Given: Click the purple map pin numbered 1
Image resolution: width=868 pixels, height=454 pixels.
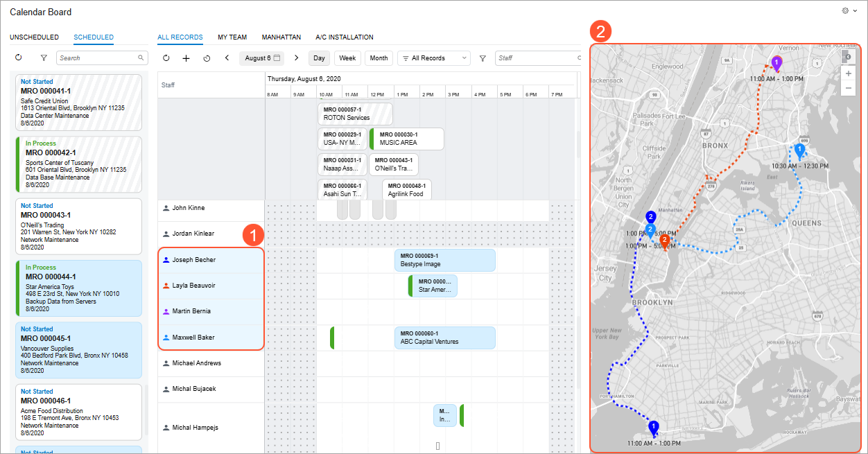Looking at the screenshot, I should (777, 63).
